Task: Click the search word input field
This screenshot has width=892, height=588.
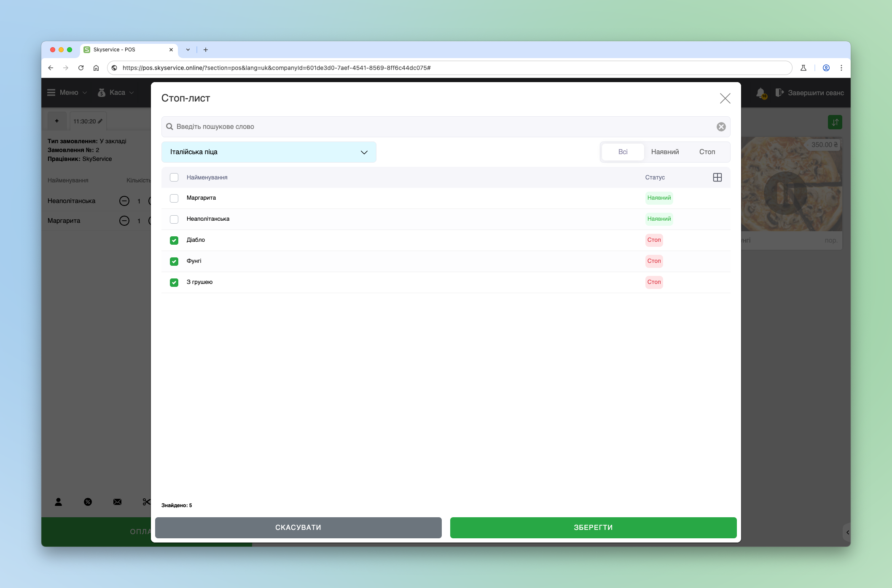Action: [x=438, y=127]
